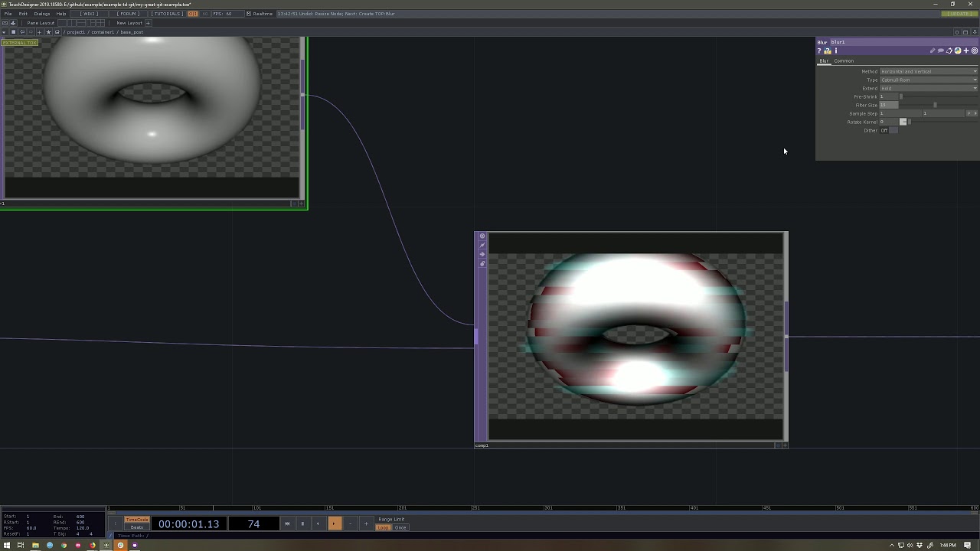Open operator help question mark icon
Image resolution: width=980 pixels, height=551 pixels.
click(x=819, y=51)
